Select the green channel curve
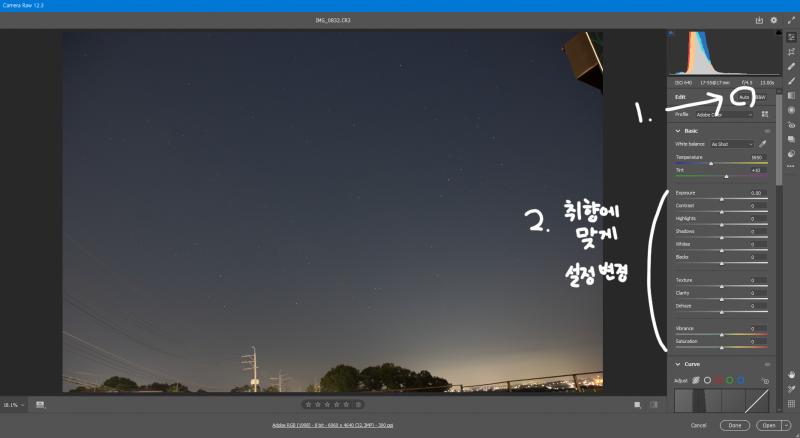This screenshot has width=800, height=438. [x=730, y=380]
